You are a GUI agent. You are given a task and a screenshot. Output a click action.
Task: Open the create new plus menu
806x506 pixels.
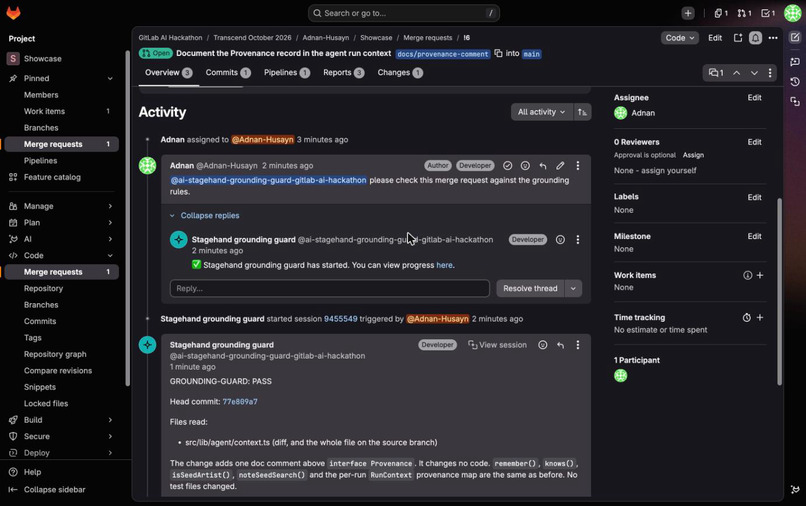tap(688, 13)
